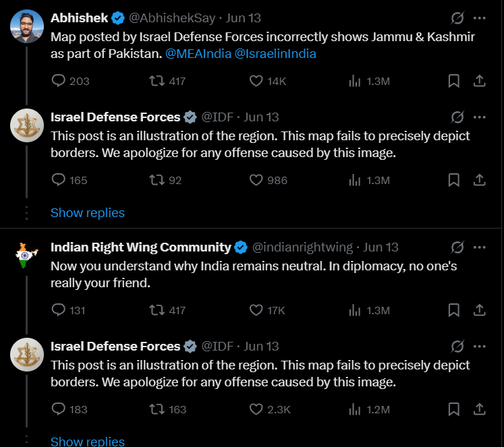
Task: Open more menu on Indian Right Wing post
Action: point(480,247)
